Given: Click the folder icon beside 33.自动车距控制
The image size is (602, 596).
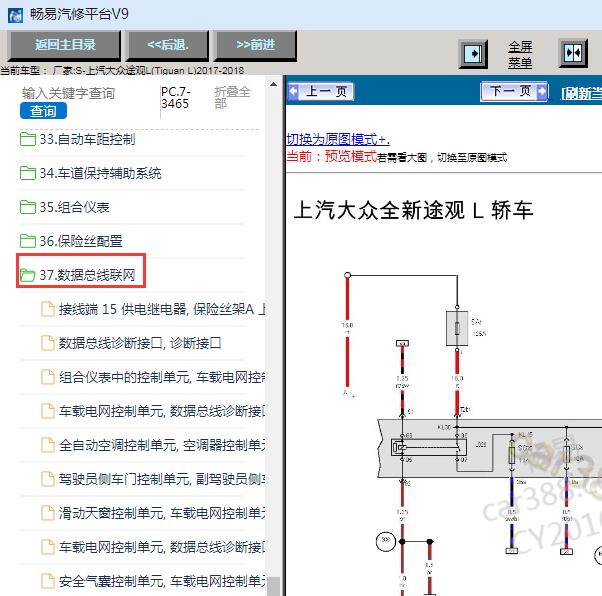Looking at the screenshot, I should pos(28,139).
